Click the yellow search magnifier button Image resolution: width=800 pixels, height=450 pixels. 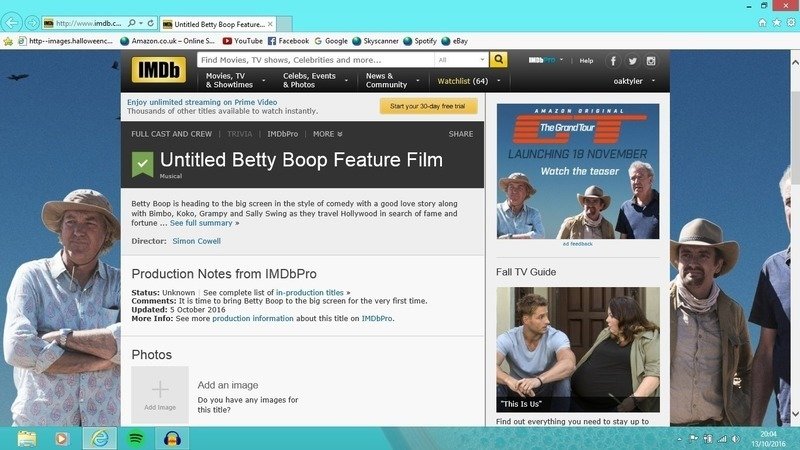point(498,60)
